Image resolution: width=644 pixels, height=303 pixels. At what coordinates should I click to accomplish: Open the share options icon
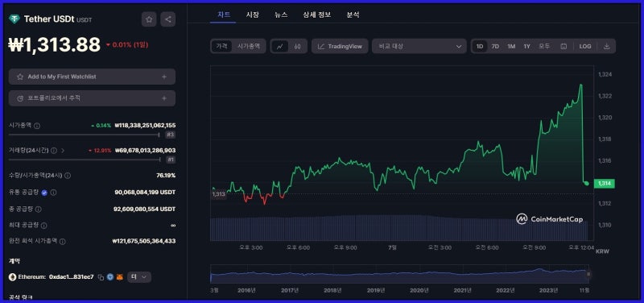coord(168,19)
